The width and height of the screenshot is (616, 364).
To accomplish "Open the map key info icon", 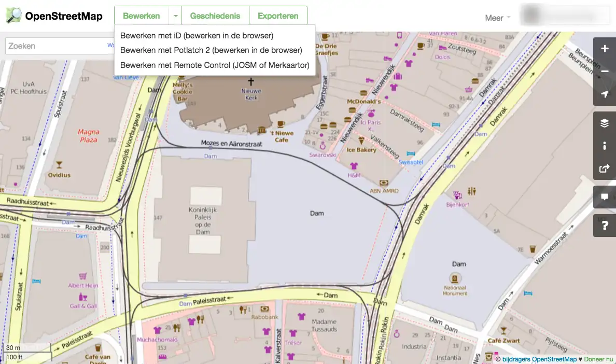I will pyautogui.click(x=605, y=146).
